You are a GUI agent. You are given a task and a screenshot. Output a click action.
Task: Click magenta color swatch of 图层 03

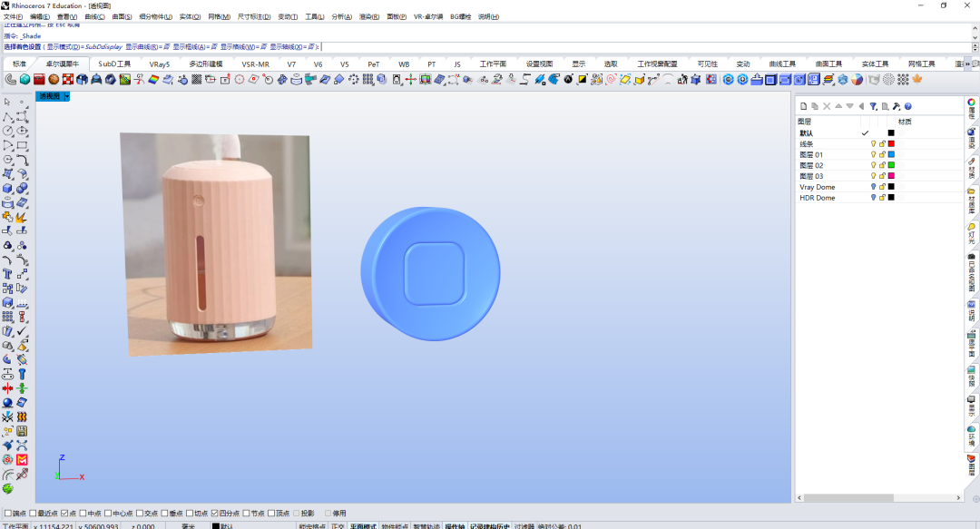coord(891,176)
